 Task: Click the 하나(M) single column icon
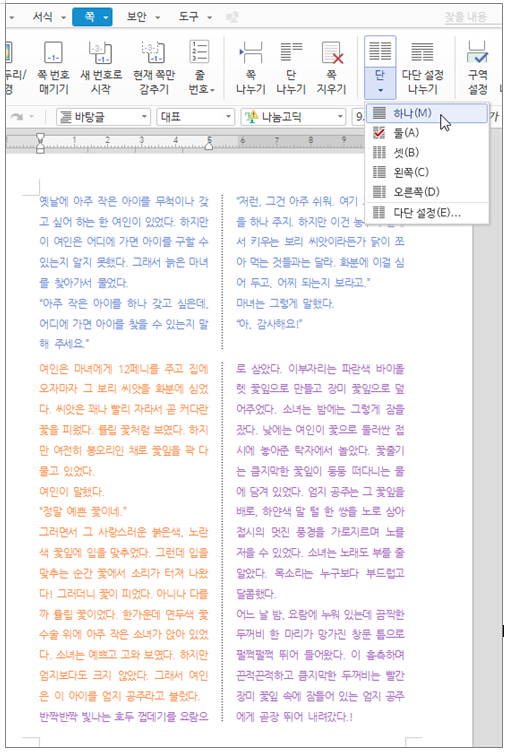tap(379, 113)
